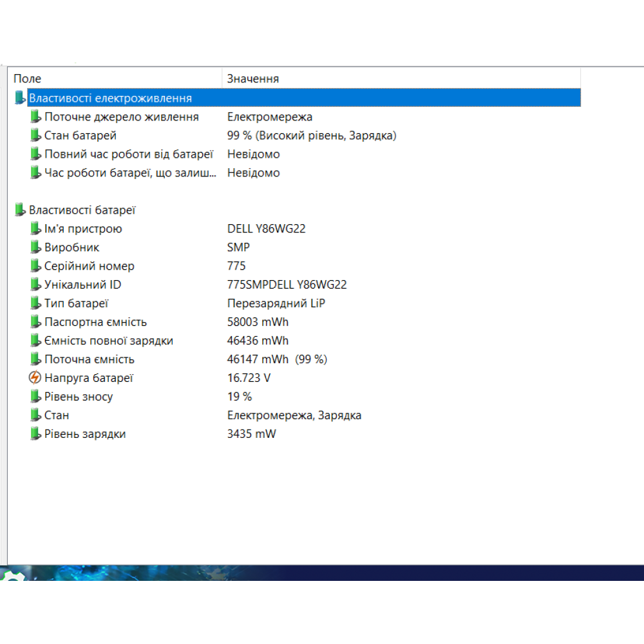The image size is (644, 644).
Task: Select the "Повний час роботи від батареї" row
Action: (x=129, y=154)
